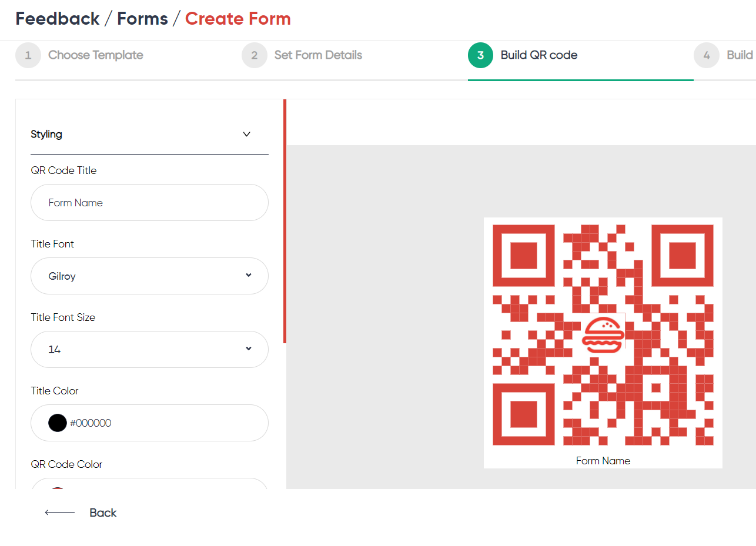Go to step 4 Build tab
Viewport: 756px width, 546px height.
725,55
